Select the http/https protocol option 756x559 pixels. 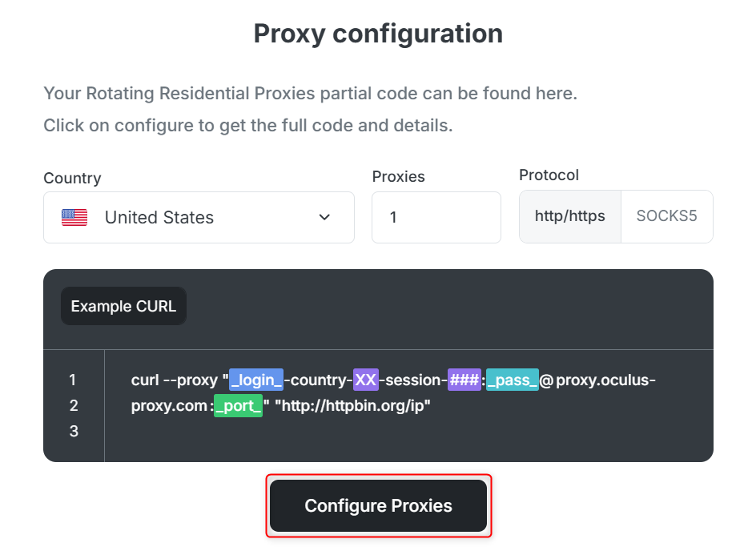click(569, 216)
